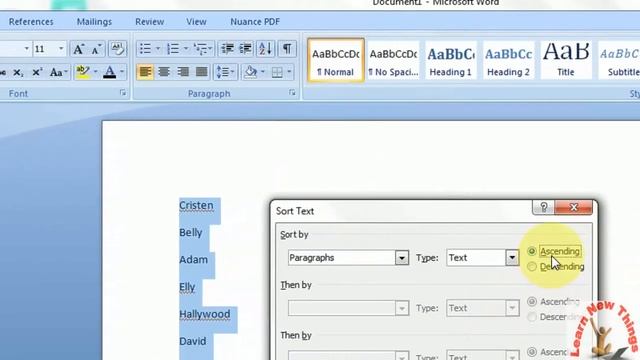Screen dimensions: 640x360
Task: Choose Descending in first Then by
Action: coord(553,317)
